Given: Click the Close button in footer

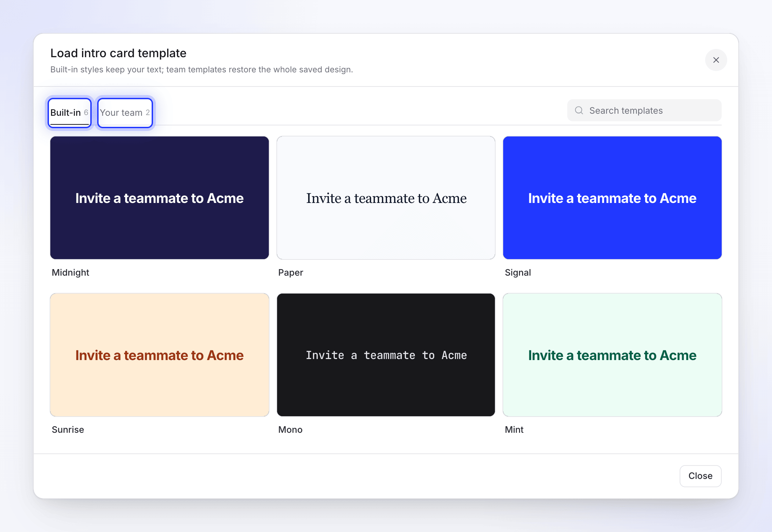Looking at the screenshot, I should [700, 476].
